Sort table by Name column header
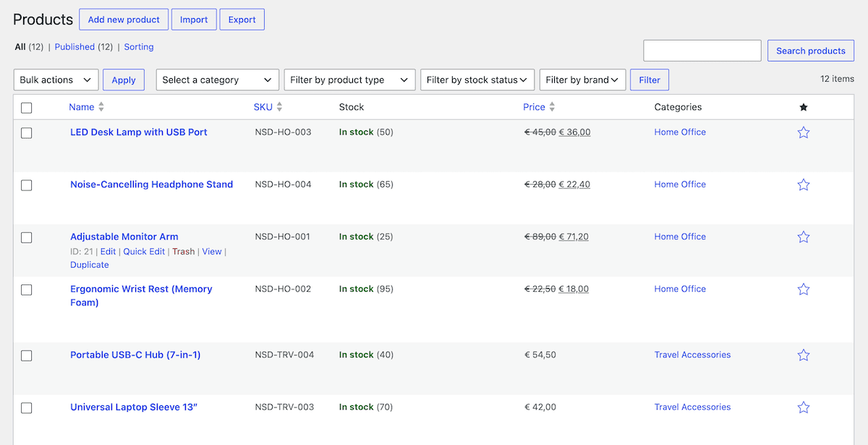 (x=82, y=107)
